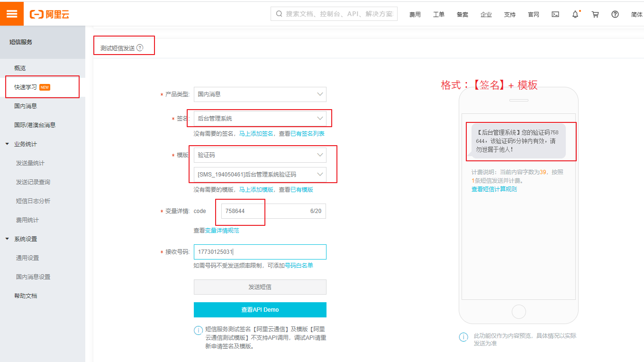The height and width of the screenshot is (362, 644).
Task: Open 查看短信计算规则 link
Action: click(494, 189)
